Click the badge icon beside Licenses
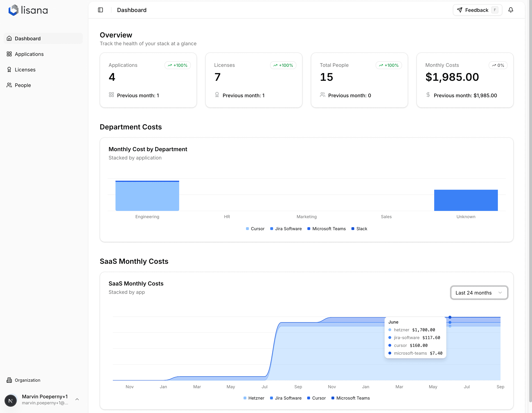 [x=9, y=69]
